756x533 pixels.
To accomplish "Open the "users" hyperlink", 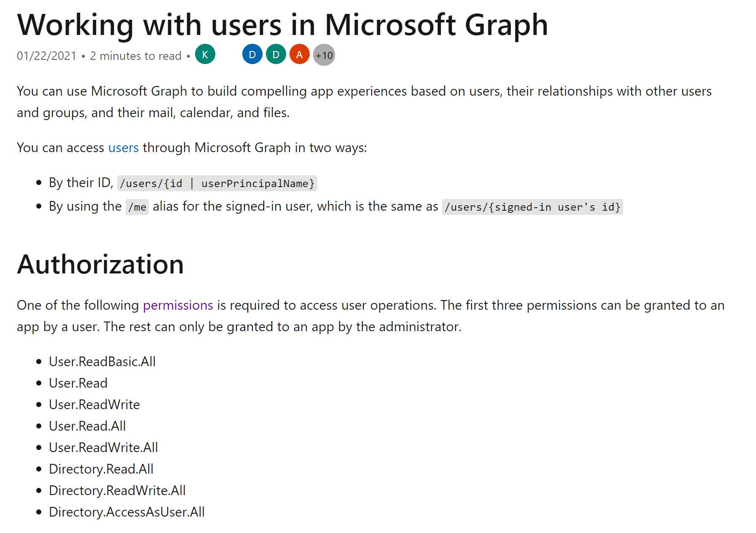I will pyautogui.click(x=123, y=148).
